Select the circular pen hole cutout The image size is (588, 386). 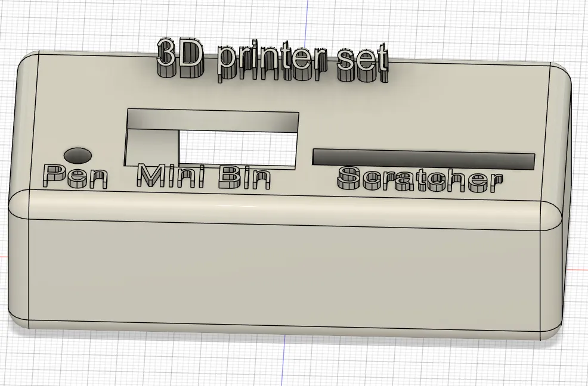point(76,155)
